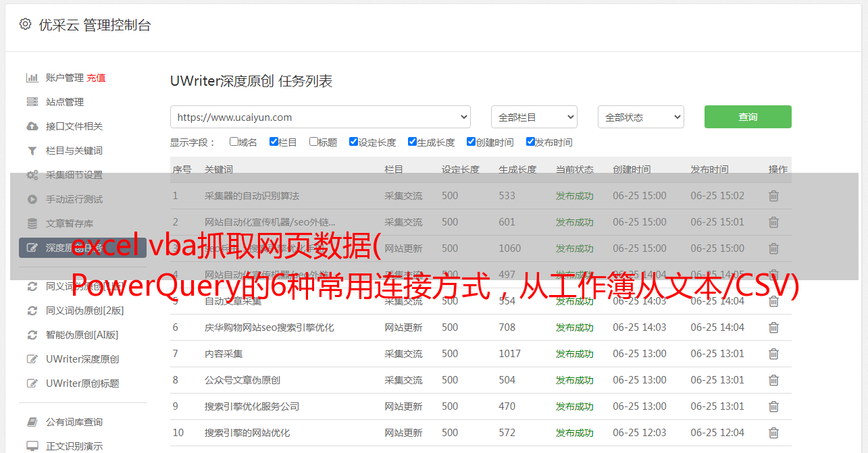
Task: Click 采集交流 column cell in row 8
Action: (403, 380)
